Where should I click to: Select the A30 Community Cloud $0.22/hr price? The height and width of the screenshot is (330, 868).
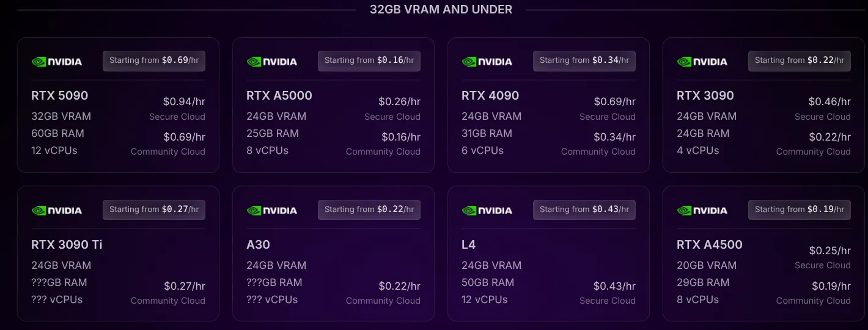(399, 286)
